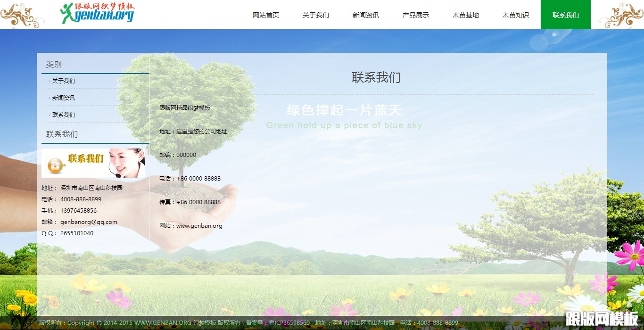Open sidebar link 关于我们 under 类别

coord(63,81)
